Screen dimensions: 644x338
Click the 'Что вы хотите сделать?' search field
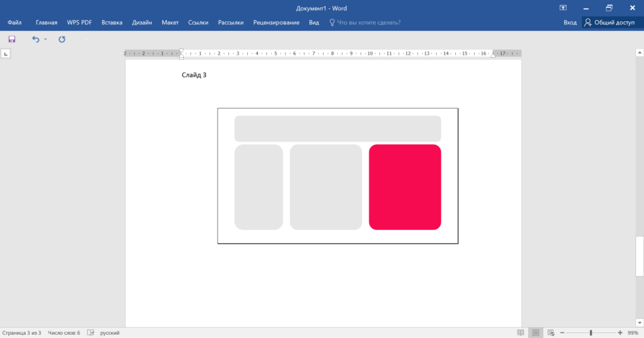369,23
